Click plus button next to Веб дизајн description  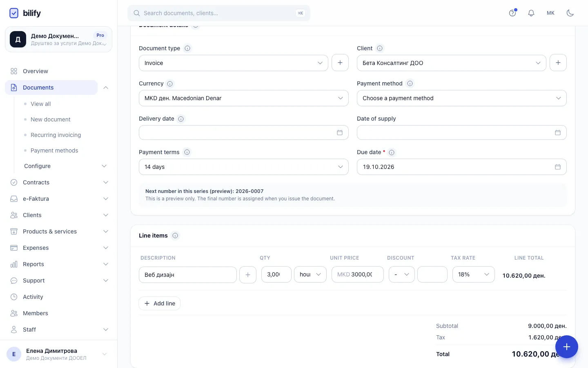(248, 275)
